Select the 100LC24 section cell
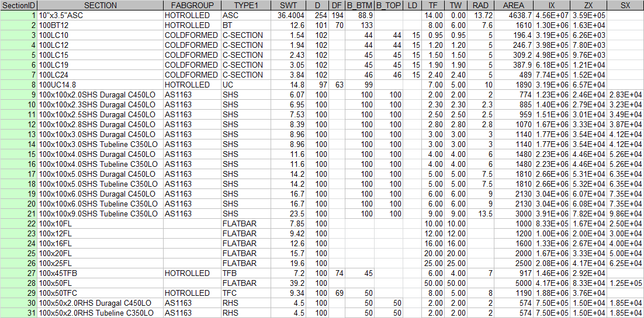 (100, 75)
